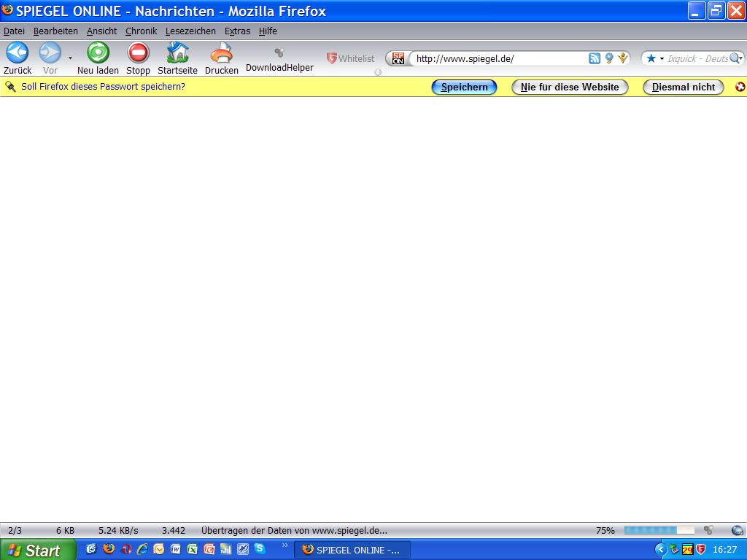The width and height of the screenshot is (747, 560).
Task: Click the Ixquick search input field
Action: (x=697, y=58)
